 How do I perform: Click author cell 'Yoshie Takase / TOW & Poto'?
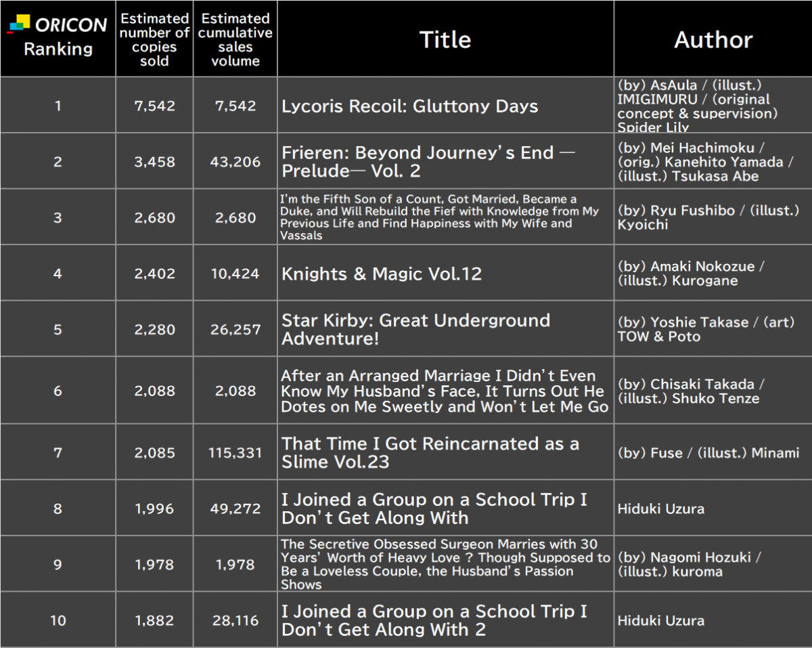click(713, 329)
